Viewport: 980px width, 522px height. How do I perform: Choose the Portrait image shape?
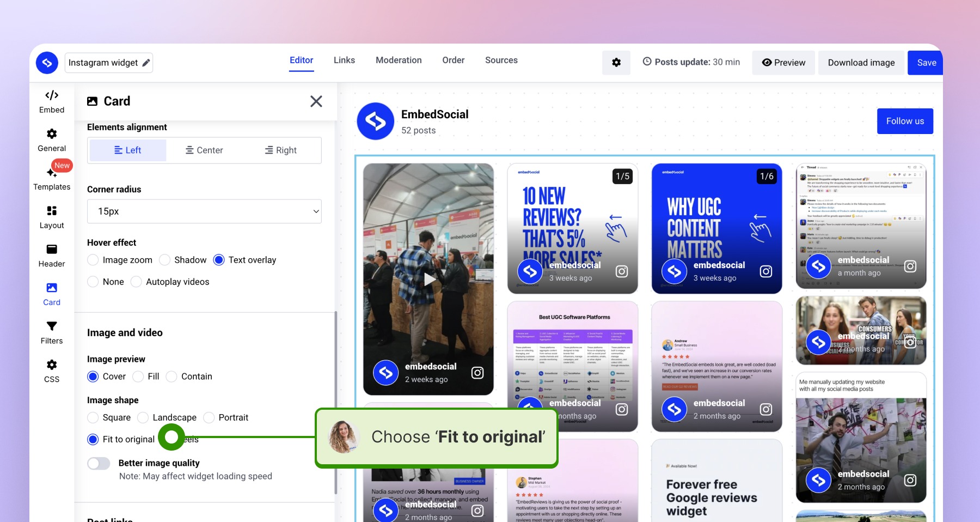click(209, 417)
